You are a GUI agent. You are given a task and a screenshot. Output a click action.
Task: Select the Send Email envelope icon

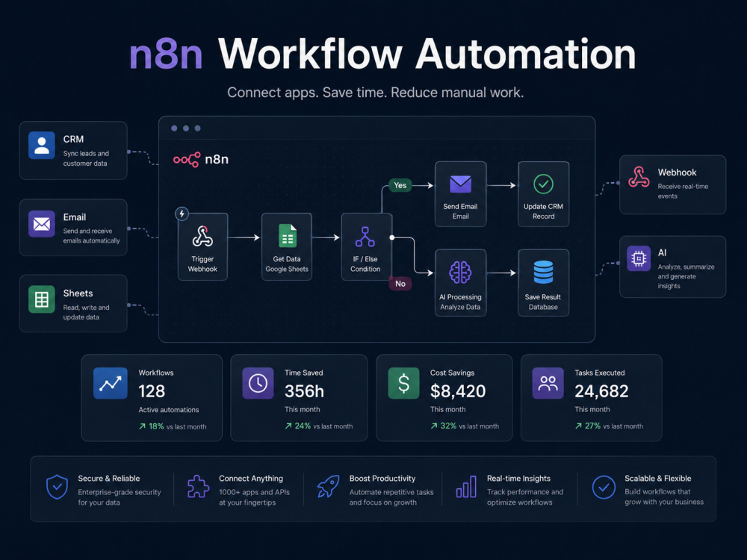tap(461, 184)
